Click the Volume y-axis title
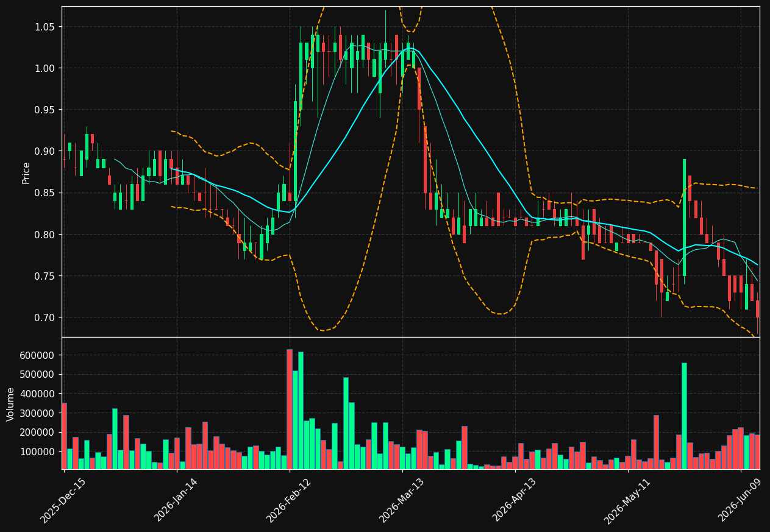 (11, 404)
